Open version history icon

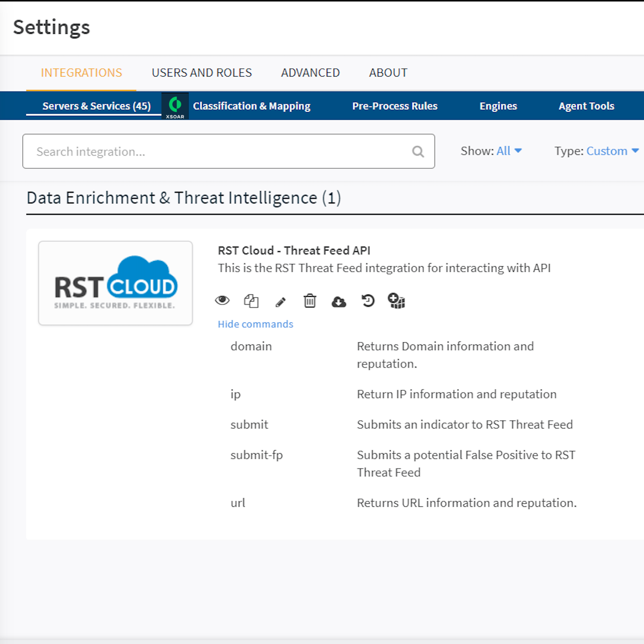click(368, 300)
